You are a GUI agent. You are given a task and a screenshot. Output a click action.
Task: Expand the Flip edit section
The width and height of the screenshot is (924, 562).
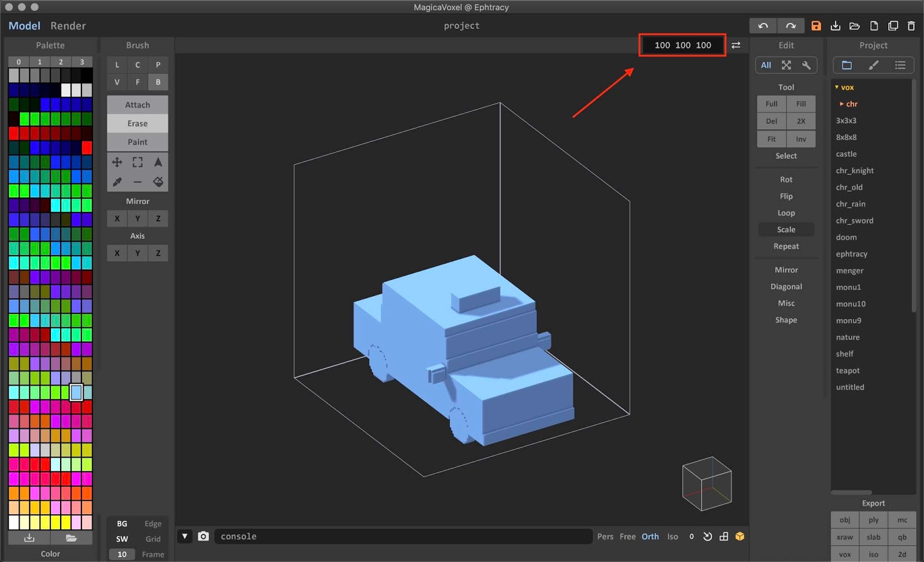point(786,196)
